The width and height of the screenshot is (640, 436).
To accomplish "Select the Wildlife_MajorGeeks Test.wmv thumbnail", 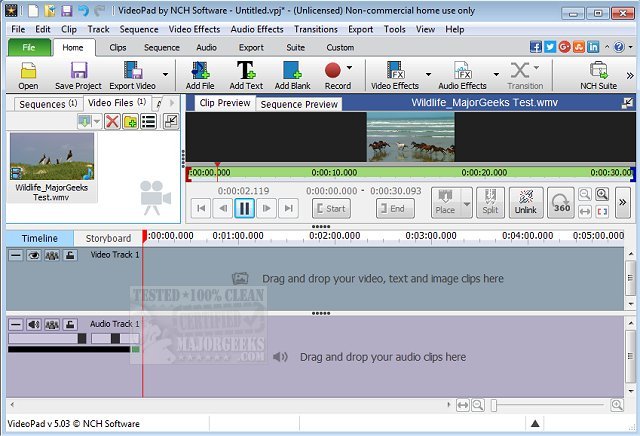I will (52, 156).
